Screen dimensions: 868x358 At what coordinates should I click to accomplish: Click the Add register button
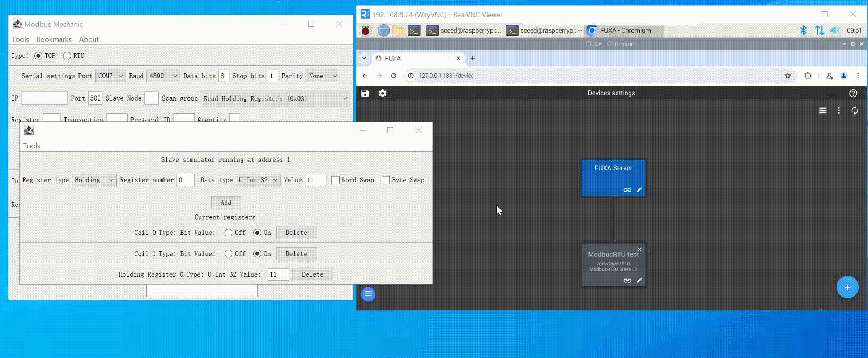[x=226, y=203]
